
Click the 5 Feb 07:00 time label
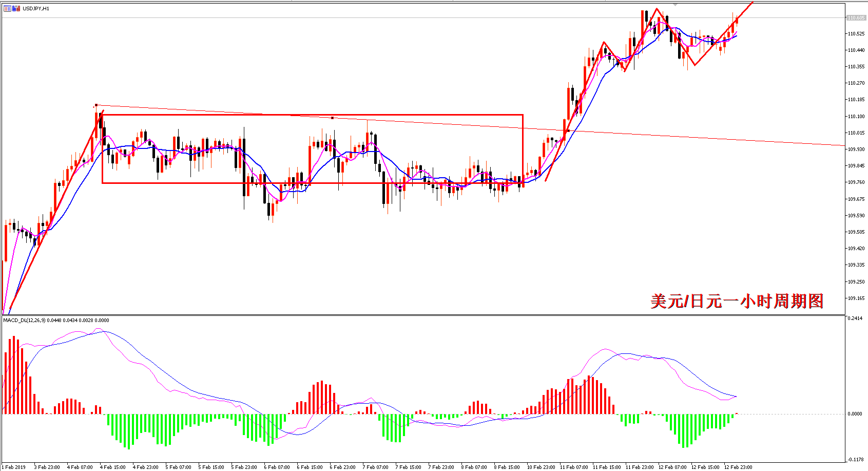[x=179, y=467]
